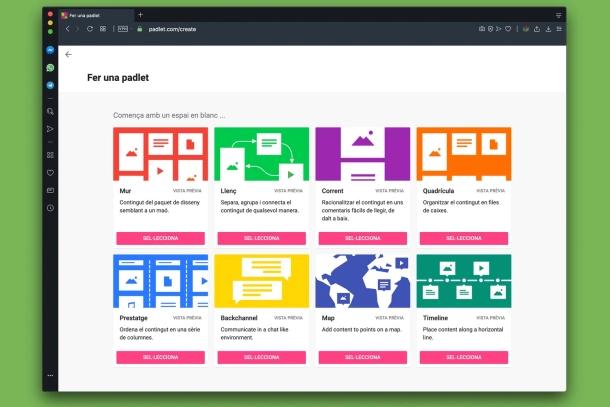
Task: Click the green Llenç layout thumbnail
Action: point(262,154)
